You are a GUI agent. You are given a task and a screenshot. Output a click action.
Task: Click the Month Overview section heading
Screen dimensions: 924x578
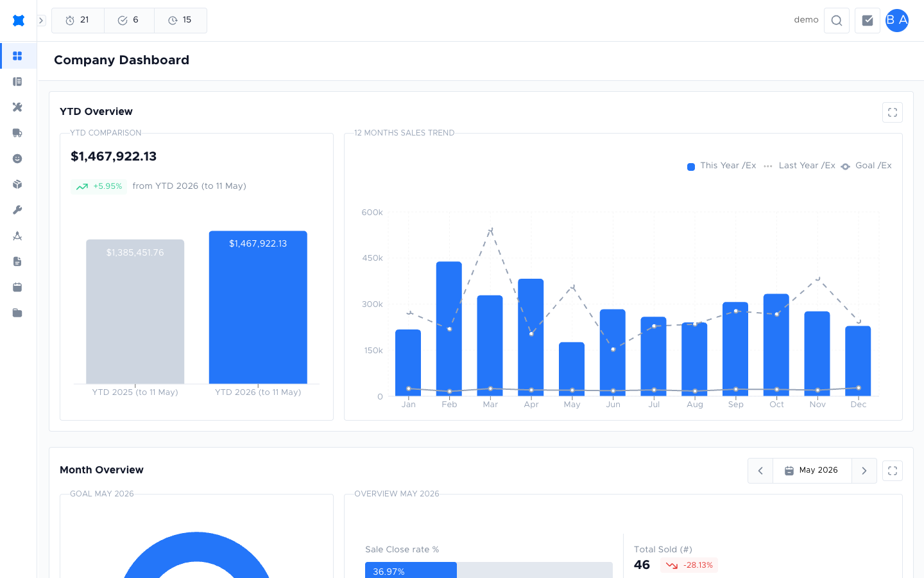[x=101, y=469]
